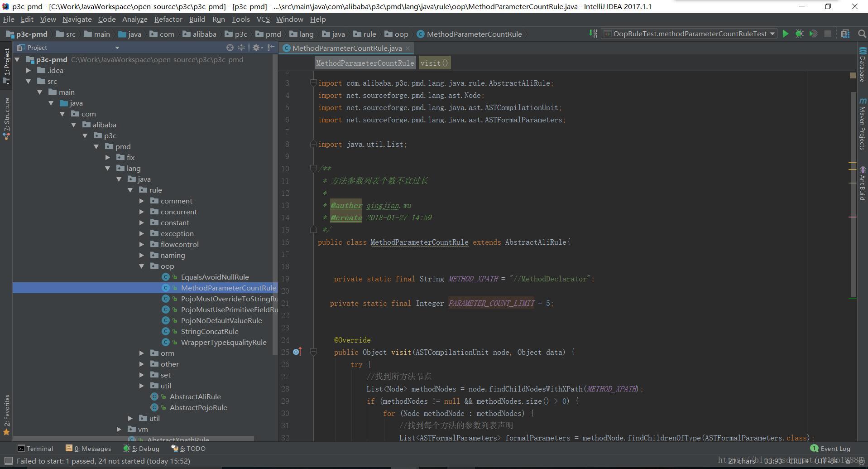Toggle tool window buttons in status bar corner
The image size is (868, 469).
pos(8,461)
